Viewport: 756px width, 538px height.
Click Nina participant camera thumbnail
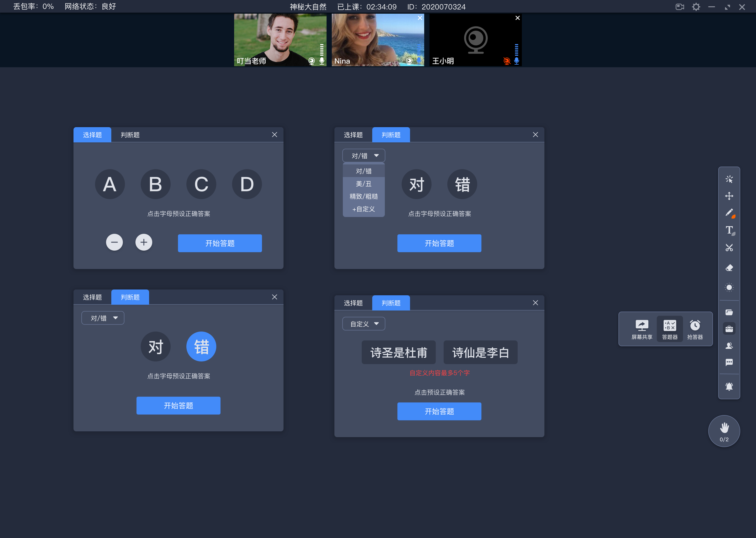click(x=377, y=39)
